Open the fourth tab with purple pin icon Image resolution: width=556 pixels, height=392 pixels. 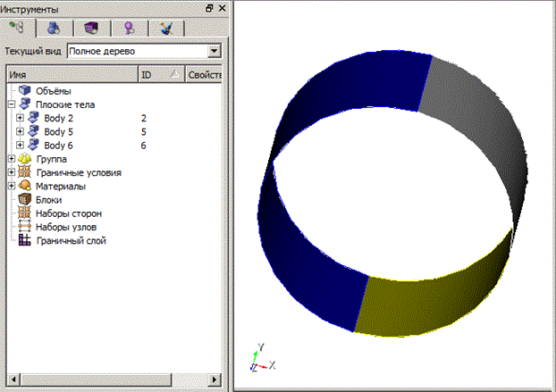click(130, 28)
